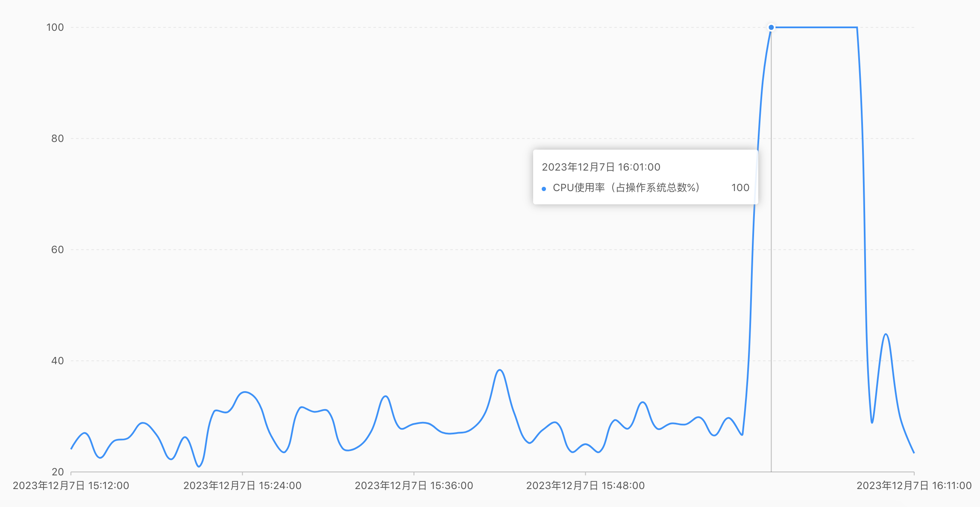This screenshot has height=507, width=980.
Task: Click x-axis label 2023年12月7日 16:11:00
Action: [914, 486]
